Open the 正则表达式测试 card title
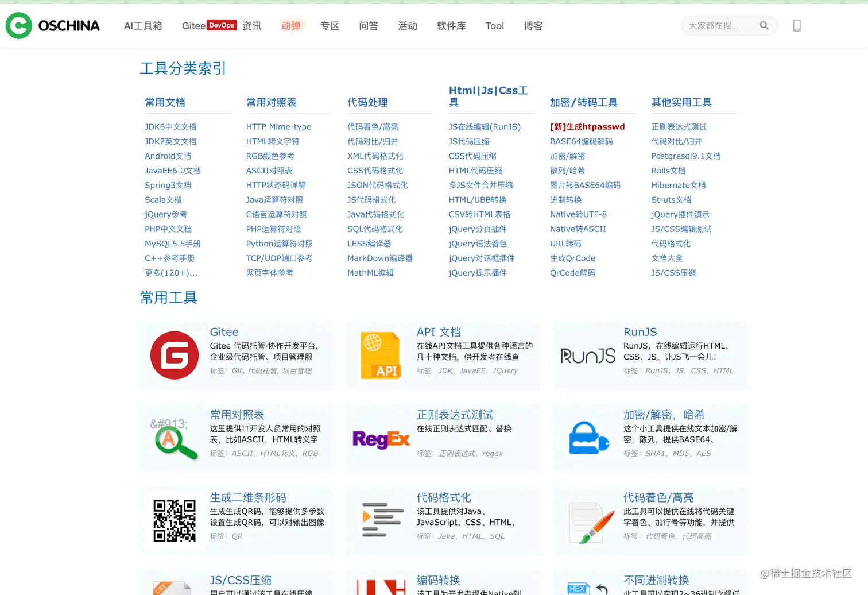 click(x=455, y=415)
